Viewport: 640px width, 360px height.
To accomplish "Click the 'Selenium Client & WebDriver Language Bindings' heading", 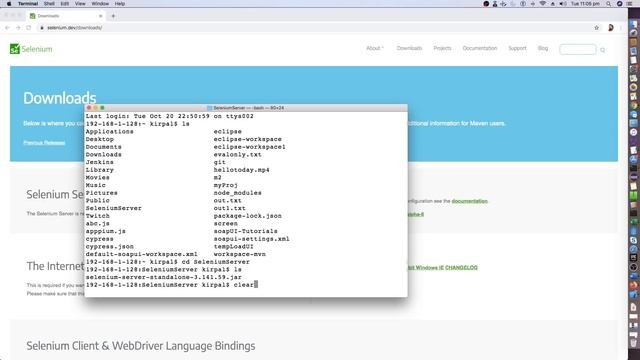I will (141, 346).
